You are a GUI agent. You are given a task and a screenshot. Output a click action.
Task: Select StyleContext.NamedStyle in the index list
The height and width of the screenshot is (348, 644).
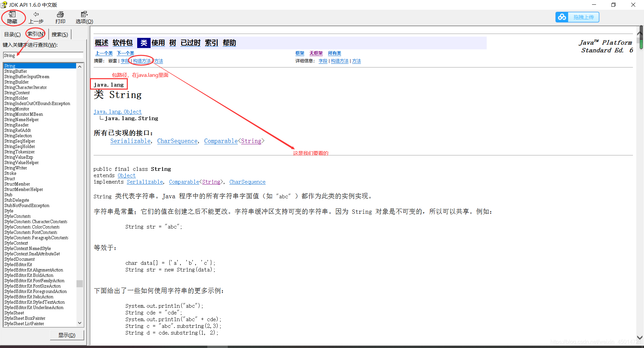point(28,248)
